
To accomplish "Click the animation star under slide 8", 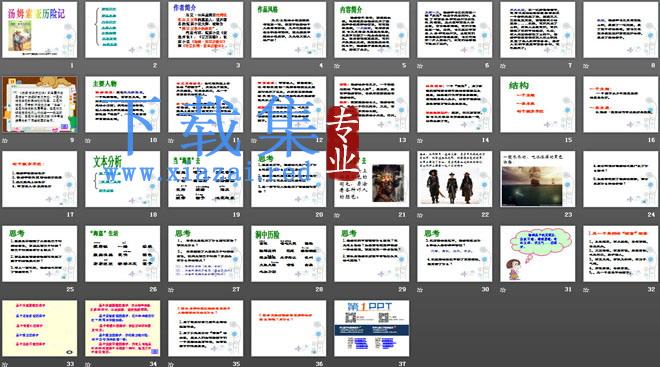I will 586,66.
